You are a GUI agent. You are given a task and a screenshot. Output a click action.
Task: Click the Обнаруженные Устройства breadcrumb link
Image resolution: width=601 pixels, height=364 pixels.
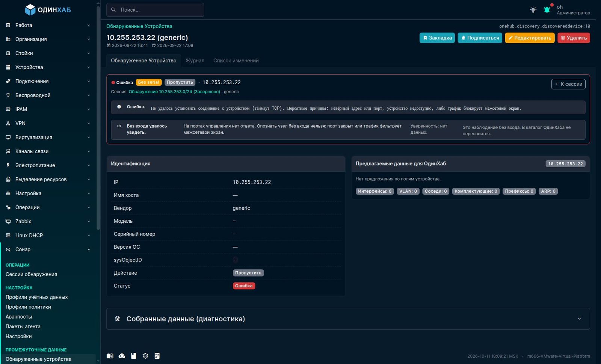(139, 26)
